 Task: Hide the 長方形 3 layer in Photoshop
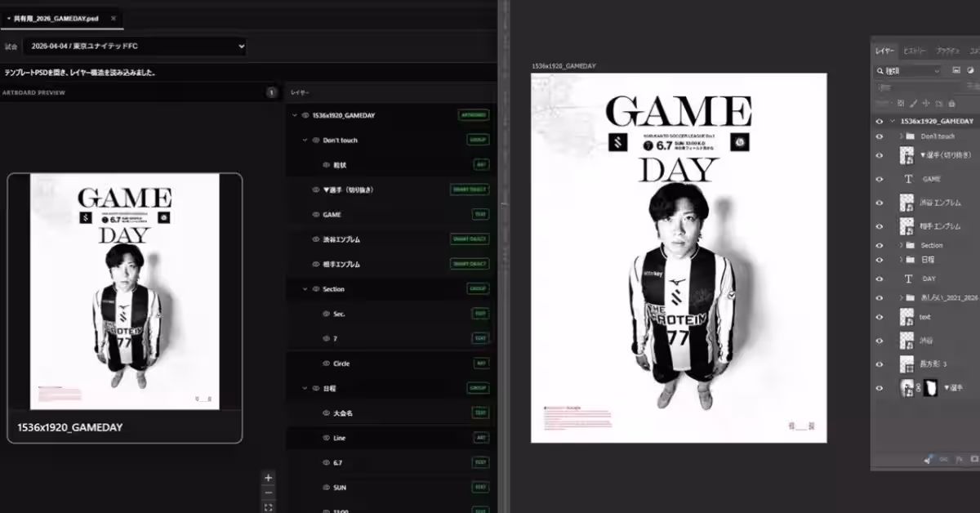[x=880, y=364]
